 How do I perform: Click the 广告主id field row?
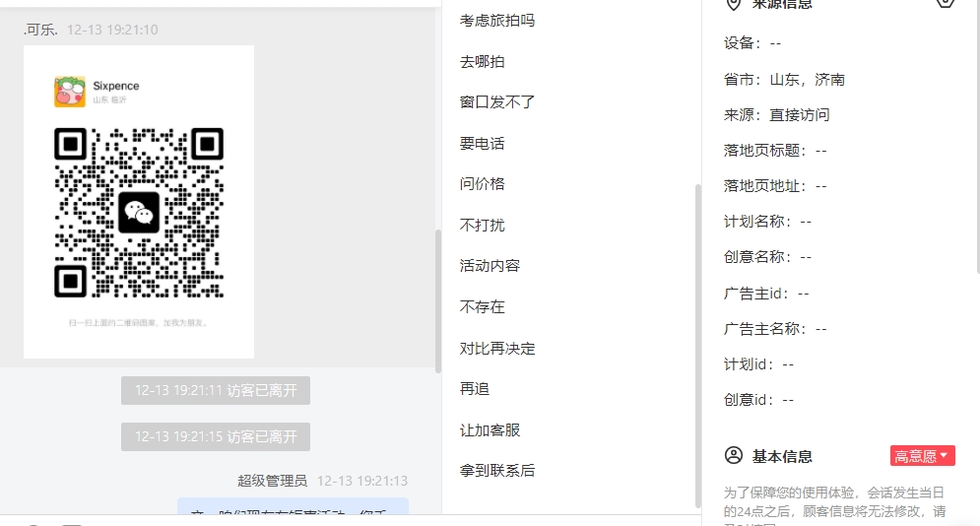tap(766, 294)
